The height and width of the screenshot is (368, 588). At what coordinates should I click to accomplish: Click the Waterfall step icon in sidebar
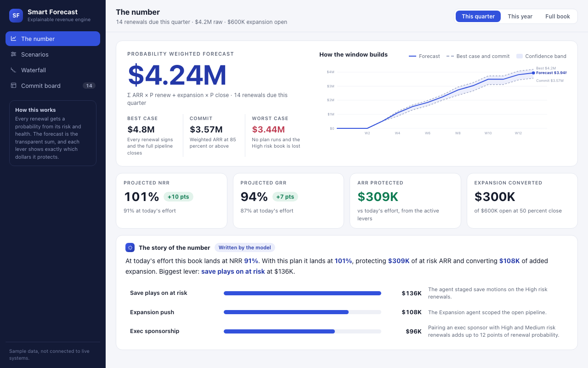(14, 70)
